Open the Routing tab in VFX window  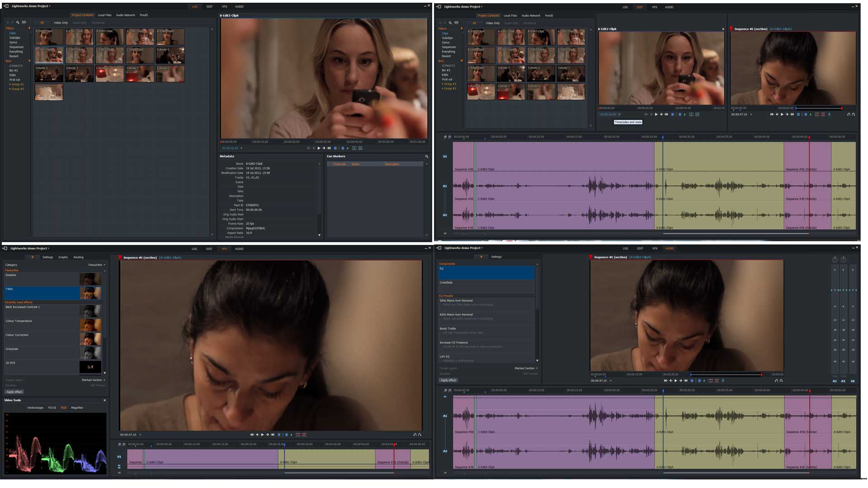tap(79, 257)
